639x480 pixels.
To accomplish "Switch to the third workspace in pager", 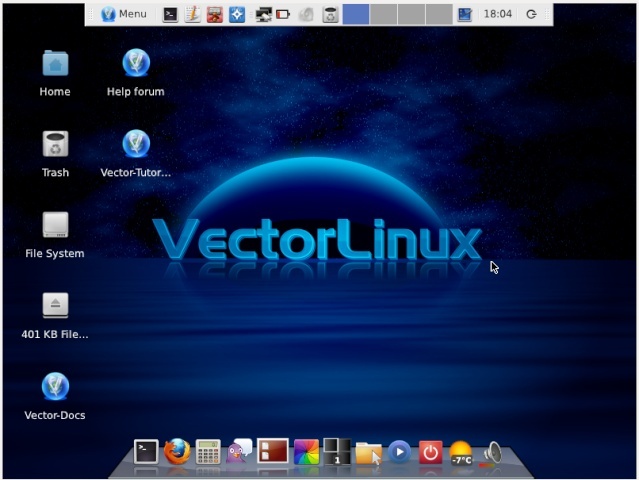I will click(411, 14).
